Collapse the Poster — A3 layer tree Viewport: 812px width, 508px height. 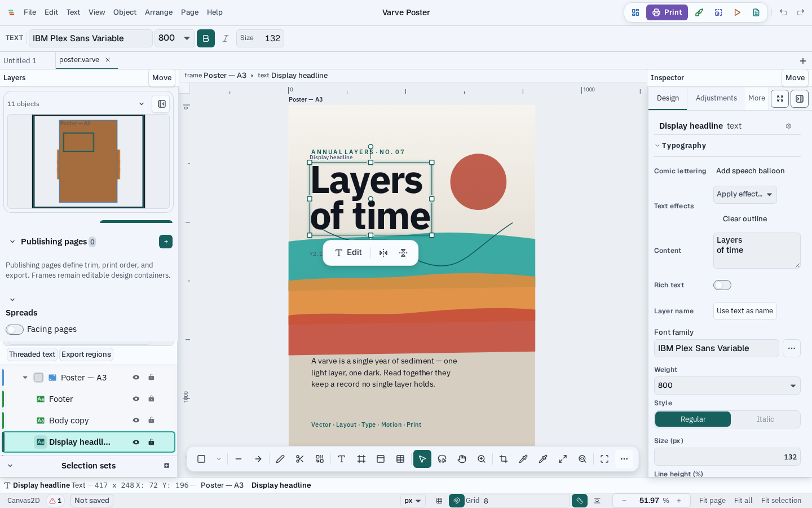25,378
